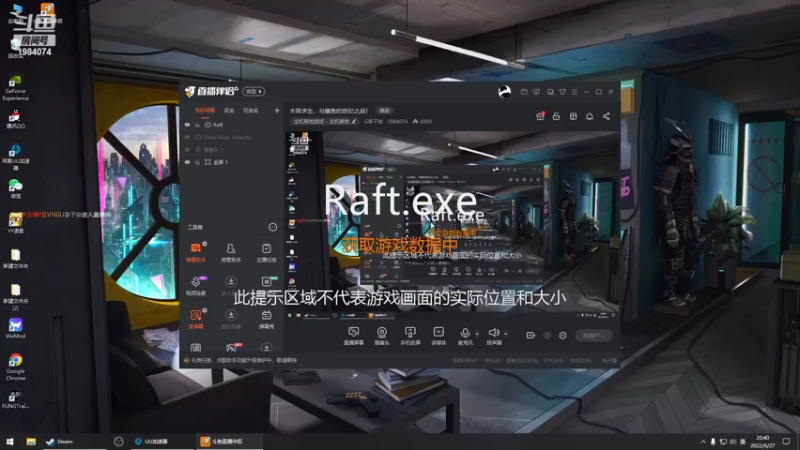Open the taskbar clock and date
Viewport: 800px width, 450px height.
(762, 441)
